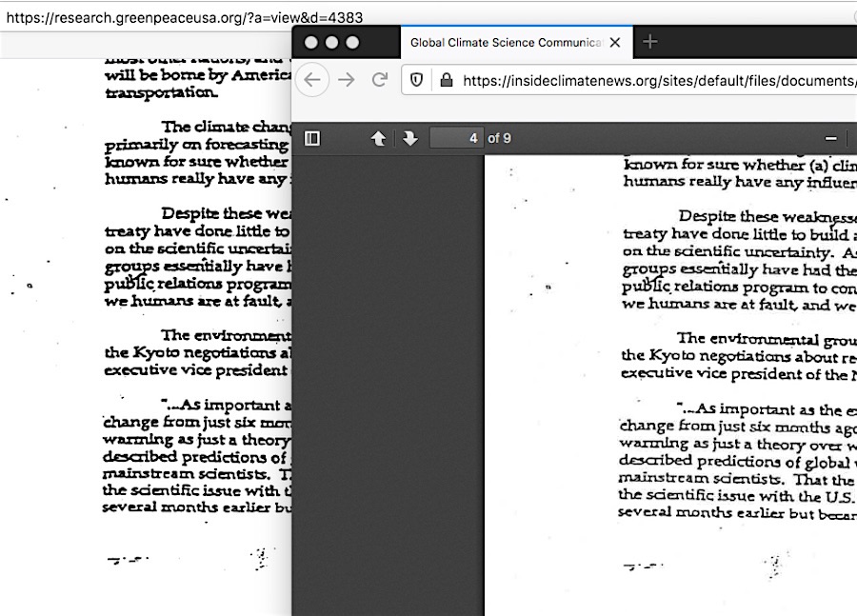Open tracking protection shield icon
857x616 pixels.
click(x=416, y=80)
